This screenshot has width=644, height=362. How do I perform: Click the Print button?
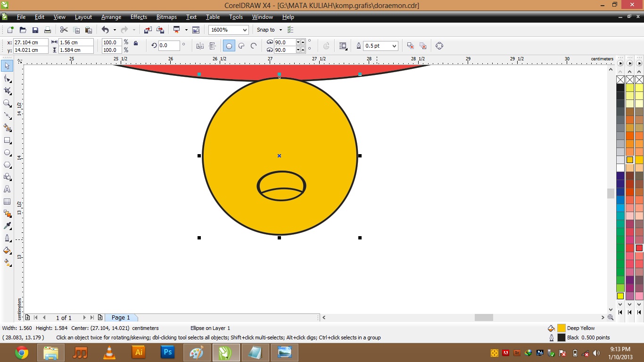pos(47,29)
